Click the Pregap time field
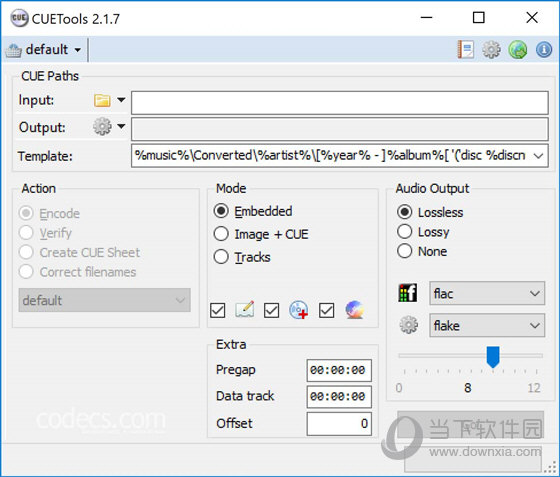The width and height of the screenshot is (560, 477). pyautogui.click(x=339, y=370)
